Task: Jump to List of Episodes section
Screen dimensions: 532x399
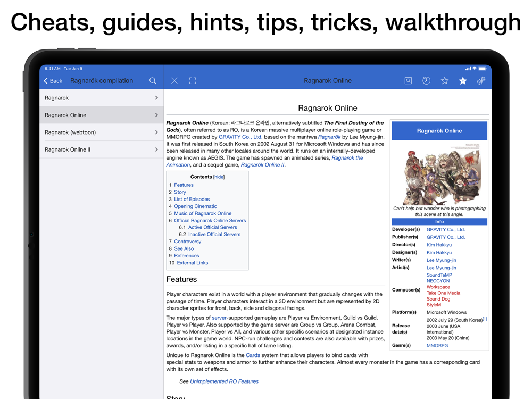Action: tap(192, 199)
